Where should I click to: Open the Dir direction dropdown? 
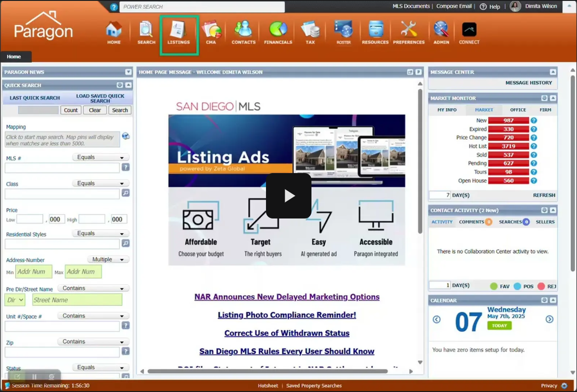point(15,300)
